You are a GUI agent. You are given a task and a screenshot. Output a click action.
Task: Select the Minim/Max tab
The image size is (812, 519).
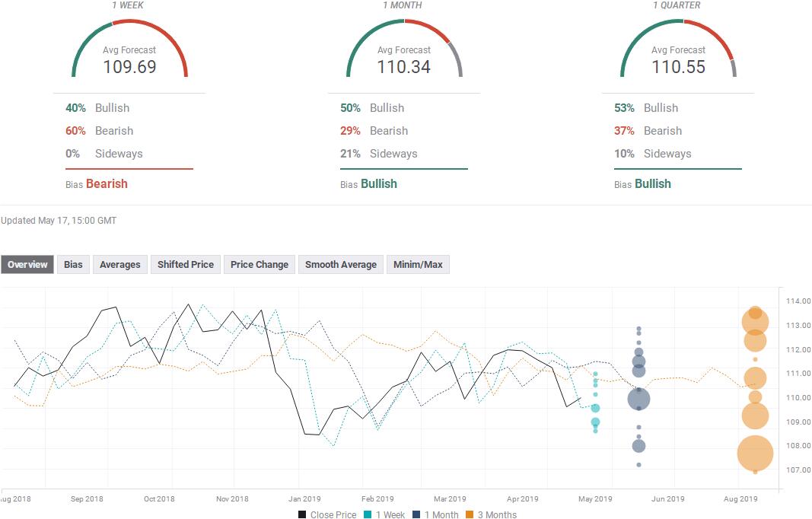point(418,265)
